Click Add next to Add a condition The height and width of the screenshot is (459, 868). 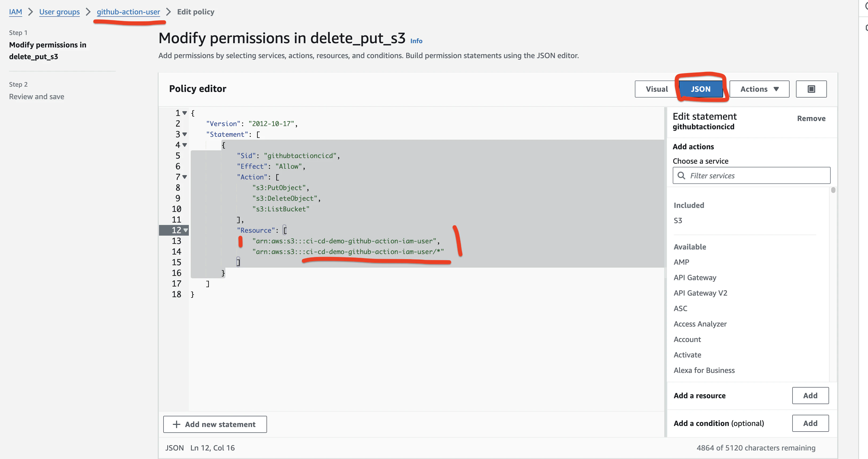(810, 423)
